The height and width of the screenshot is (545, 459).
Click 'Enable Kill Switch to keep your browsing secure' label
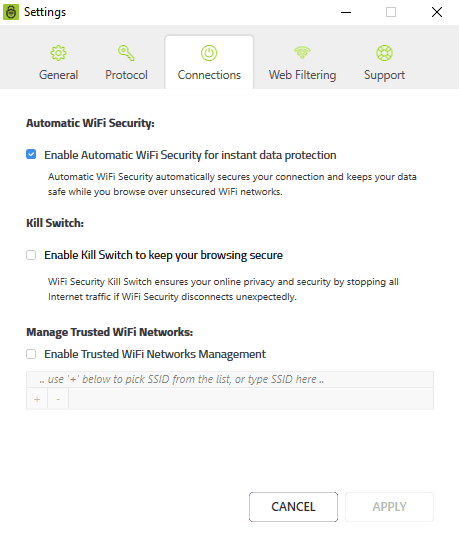pos(163,255)
